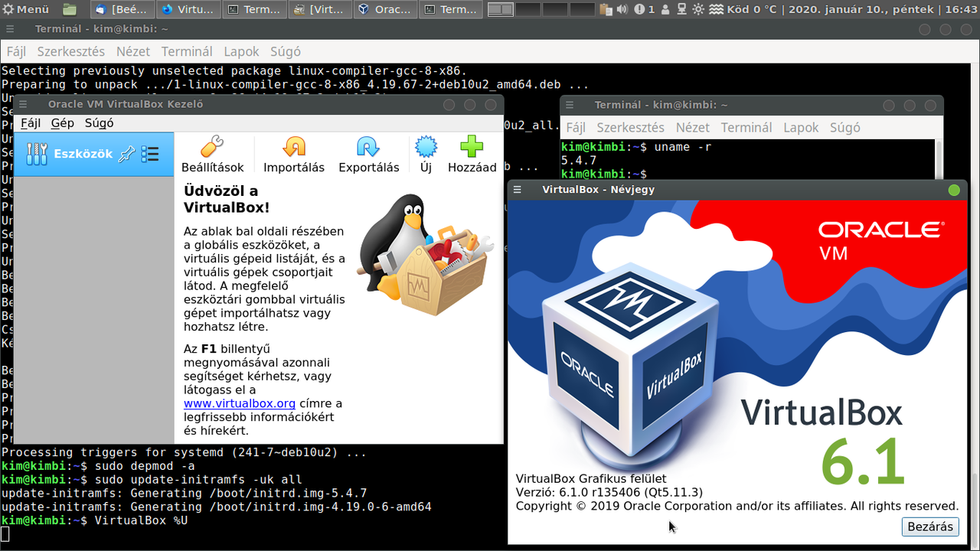This screenshot has height=551, width=980.
Task: Open Fájl menu in the back terminal
Action: [16, 51]
